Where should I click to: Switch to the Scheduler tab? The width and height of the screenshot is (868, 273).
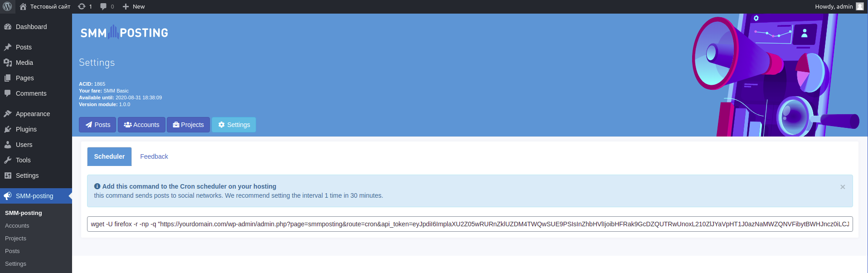(x=109, y=156)
